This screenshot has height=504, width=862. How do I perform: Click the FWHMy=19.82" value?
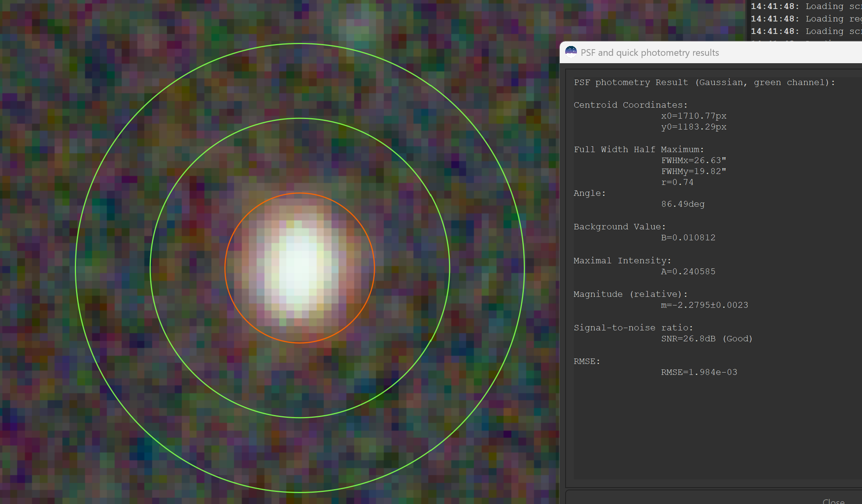pos(694,171)
